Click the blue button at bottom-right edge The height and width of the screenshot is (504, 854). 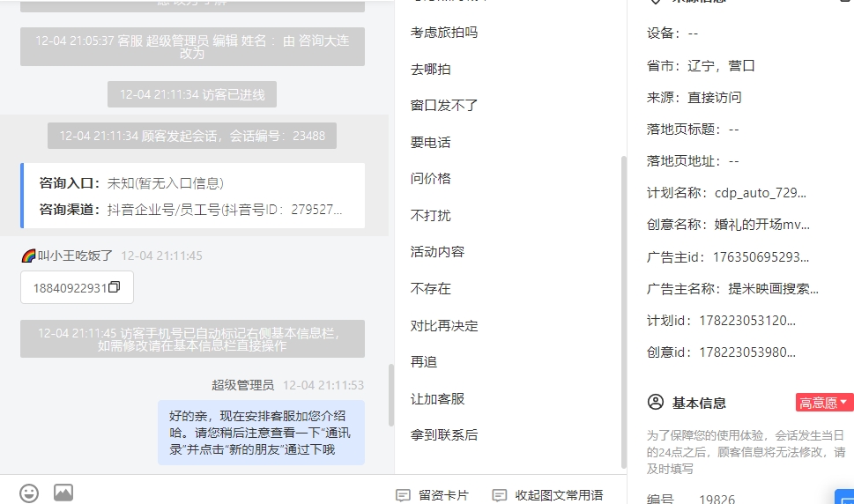click(844, 496)
